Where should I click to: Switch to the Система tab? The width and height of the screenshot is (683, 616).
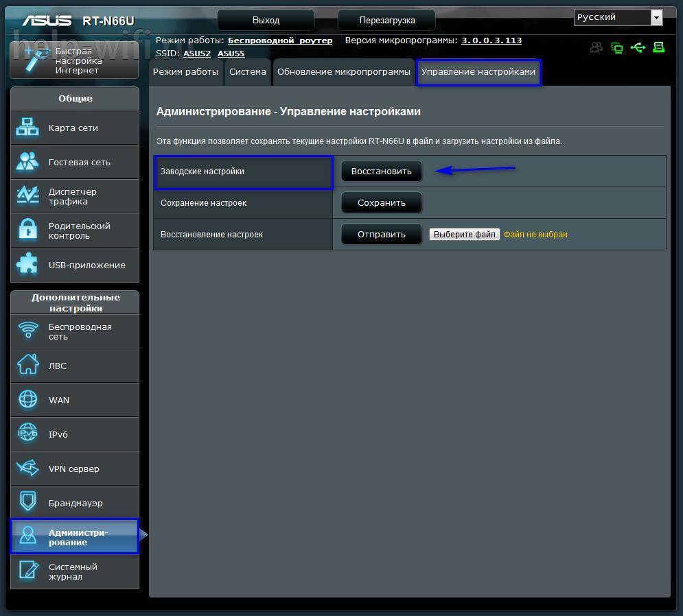tap(248, 72)
